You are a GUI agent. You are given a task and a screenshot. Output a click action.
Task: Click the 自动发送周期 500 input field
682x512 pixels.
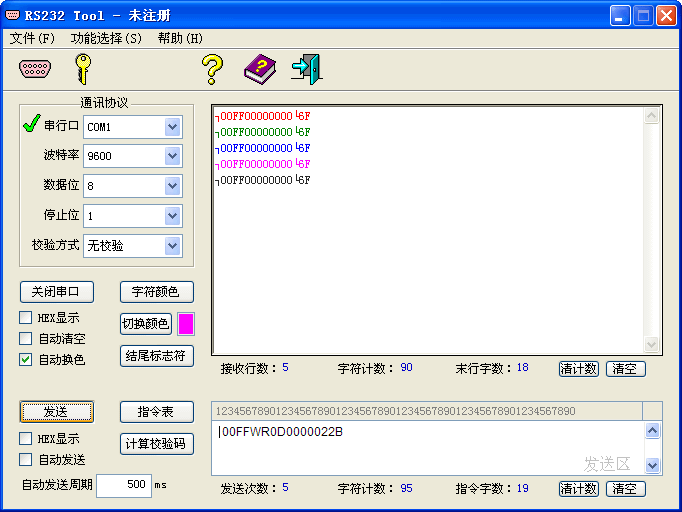pyautogui.click(x=124, y=485)
